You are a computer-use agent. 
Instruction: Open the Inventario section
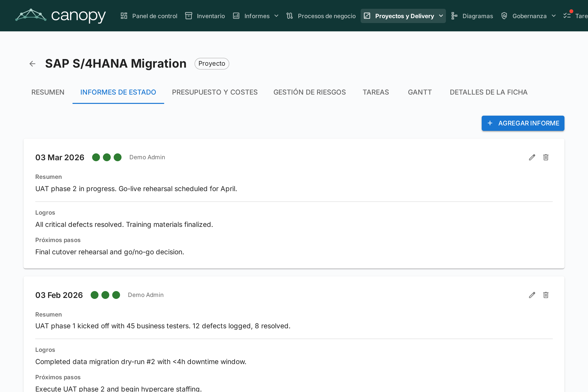pos(205,16)
